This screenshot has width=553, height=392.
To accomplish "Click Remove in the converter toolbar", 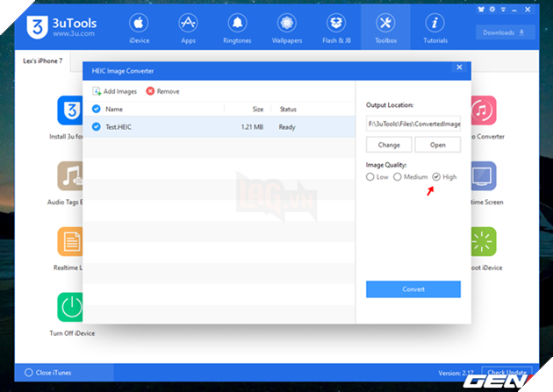I will pos(162,91).
